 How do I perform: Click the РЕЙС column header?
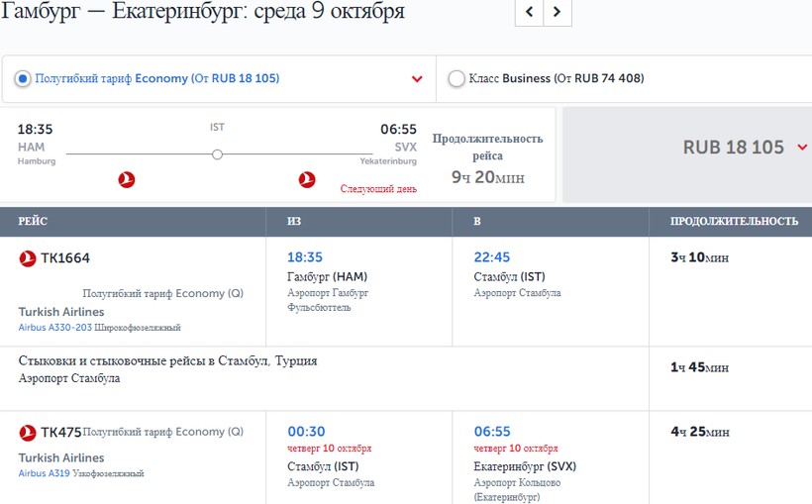[x=33, y=221]
